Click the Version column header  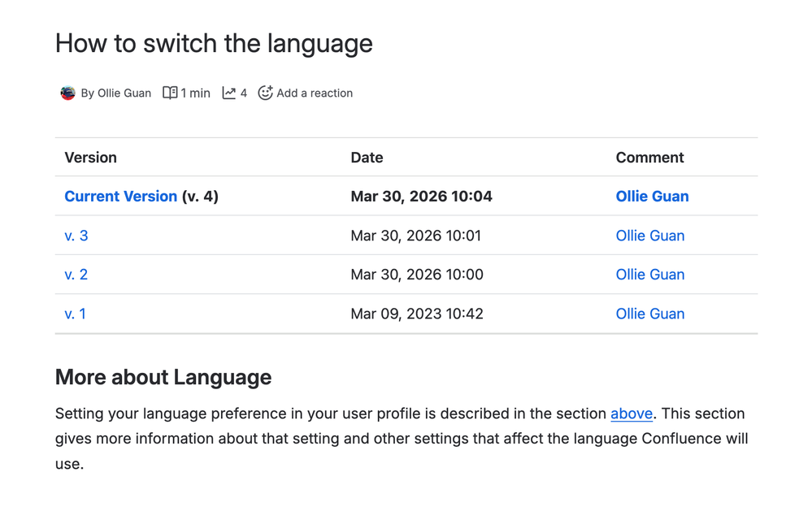[90, 158]
